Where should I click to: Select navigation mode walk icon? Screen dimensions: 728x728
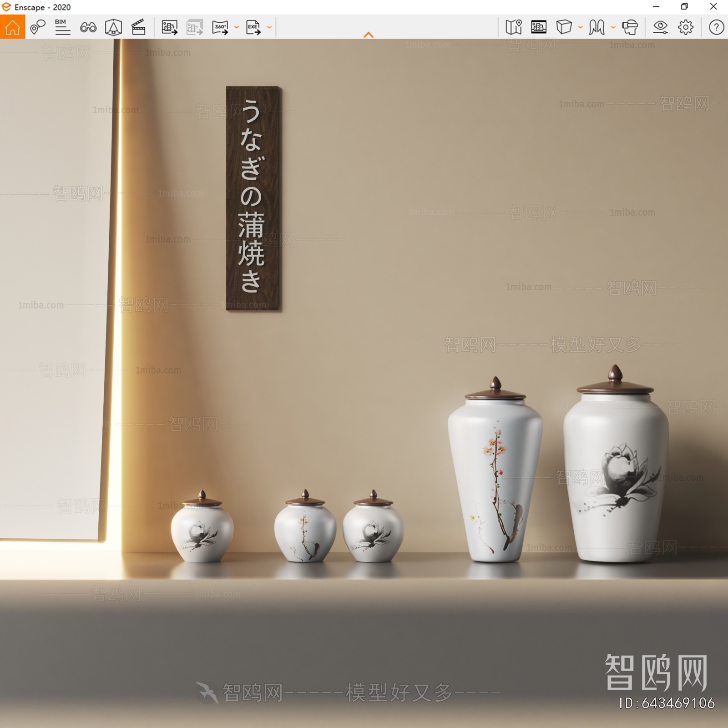click(x=597, y=27)
